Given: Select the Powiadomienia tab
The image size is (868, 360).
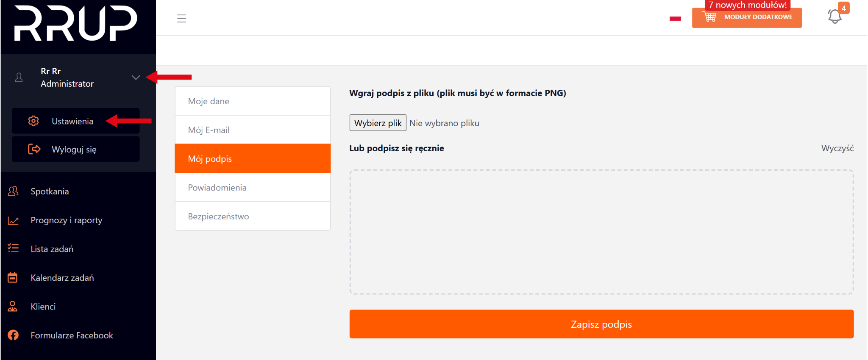Looking at the screenshot, I should coord(253,188).
